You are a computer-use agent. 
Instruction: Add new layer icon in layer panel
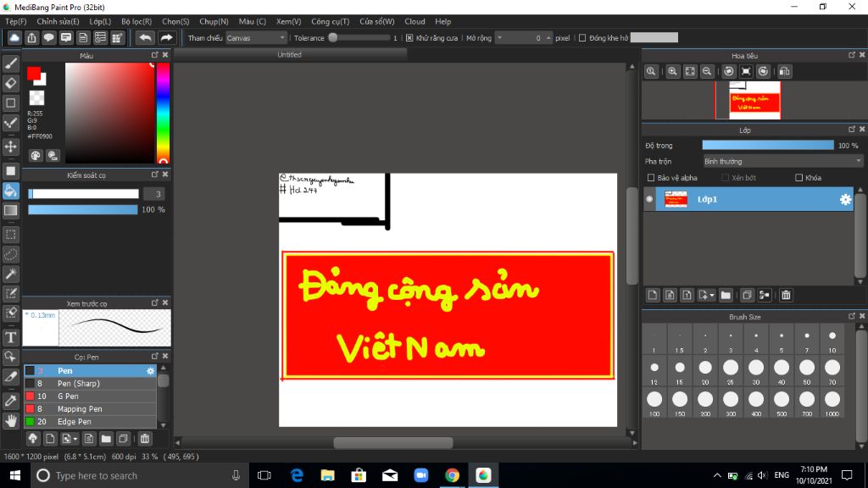653,295
